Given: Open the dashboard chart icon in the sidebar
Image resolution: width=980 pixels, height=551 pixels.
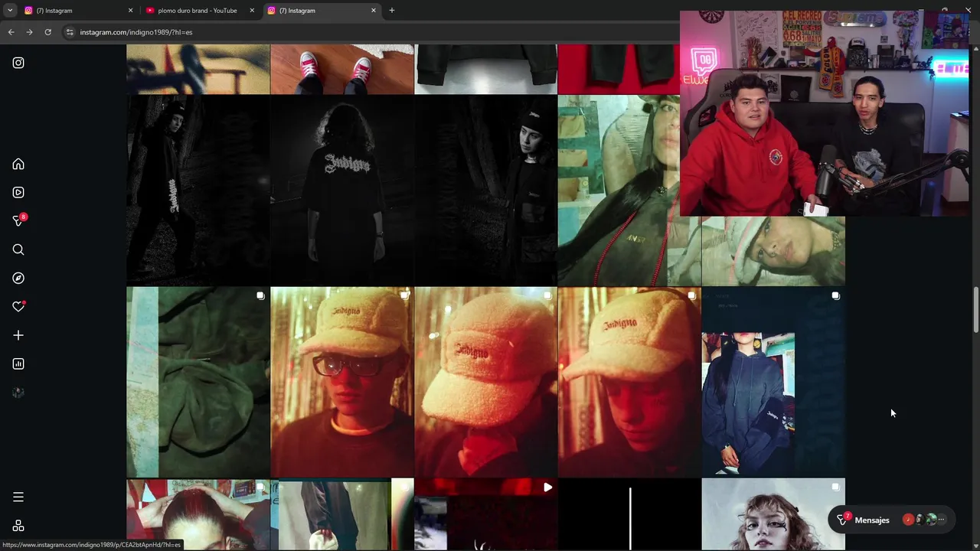Looking at the screenshot, I should (x=18, y=364).
